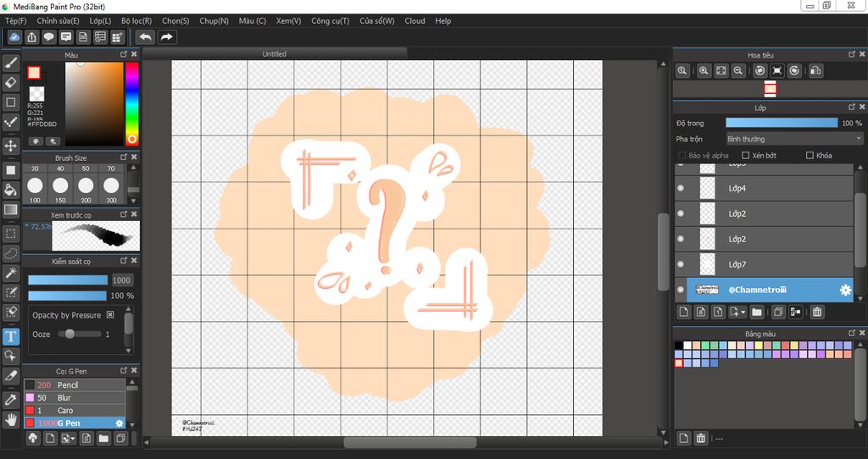Select the Move tool
This screenshot has height=459, width=868.
10,146
